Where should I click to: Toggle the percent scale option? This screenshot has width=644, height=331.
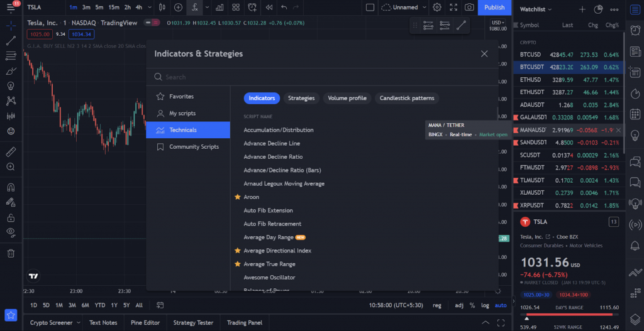pyautogui.click(x=472, y=305)
